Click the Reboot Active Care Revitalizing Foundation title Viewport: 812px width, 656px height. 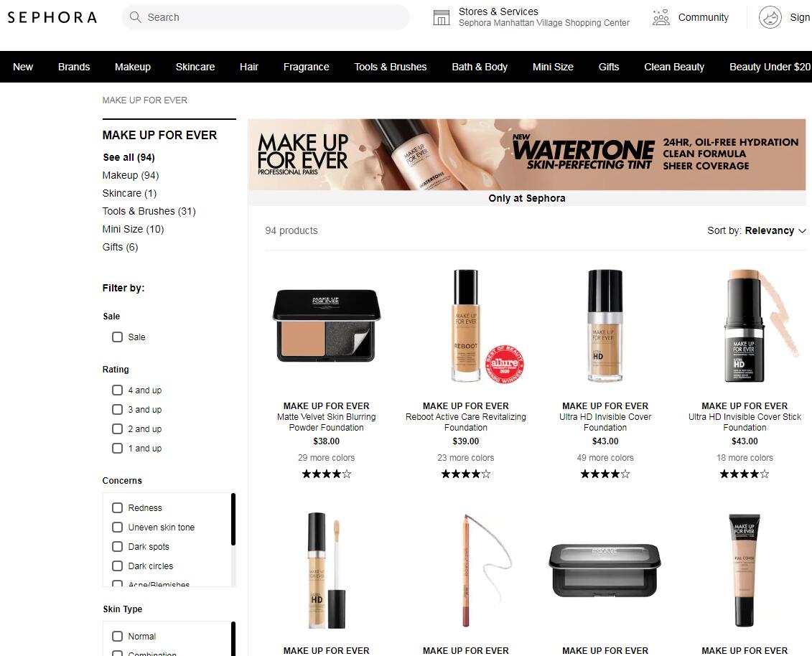[465, 422]
